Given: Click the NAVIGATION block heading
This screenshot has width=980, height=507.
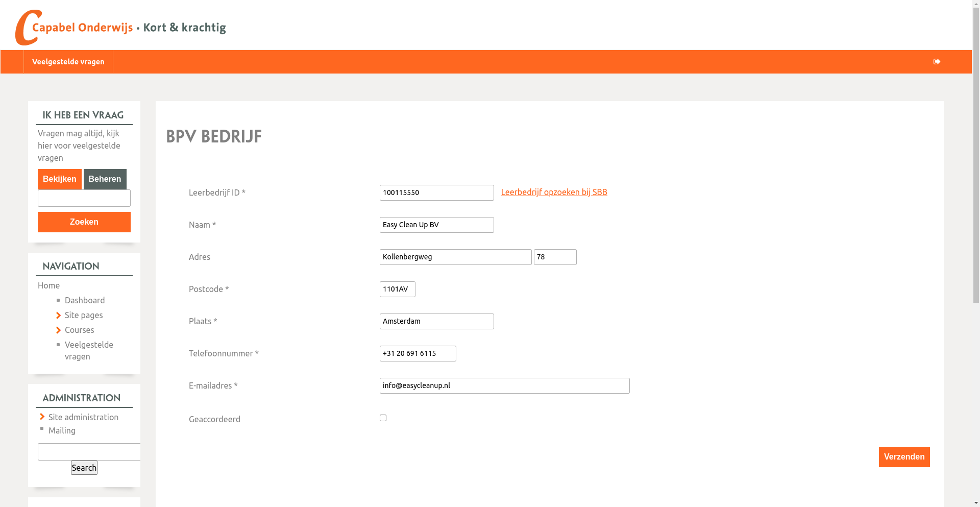Looking at the screenshot, I should (70, 266).
